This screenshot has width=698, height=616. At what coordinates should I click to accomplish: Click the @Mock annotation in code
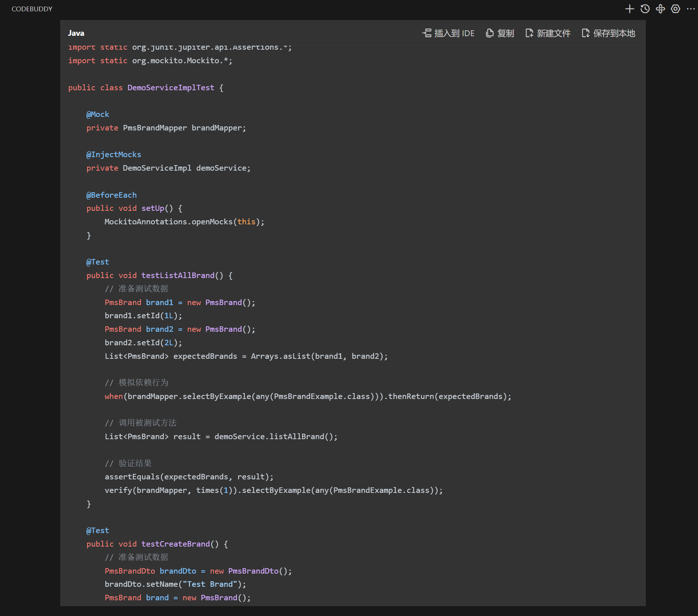click(98, 114)
